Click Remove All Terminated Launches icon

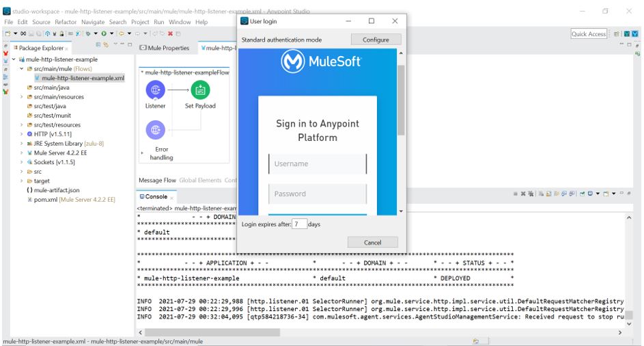tap(531, 194)
